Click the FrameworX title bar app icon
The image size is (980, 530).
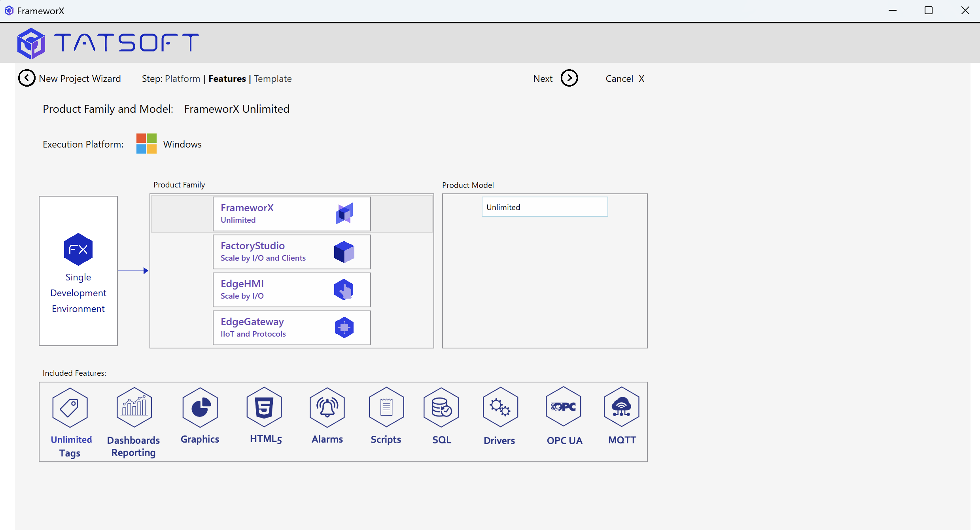pos(9,11)
